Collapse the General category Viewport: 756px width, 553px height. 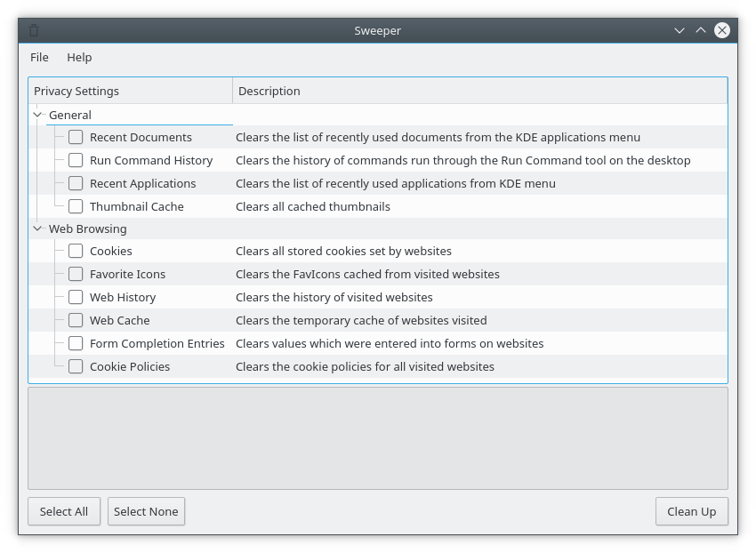[x=37, y=115]
